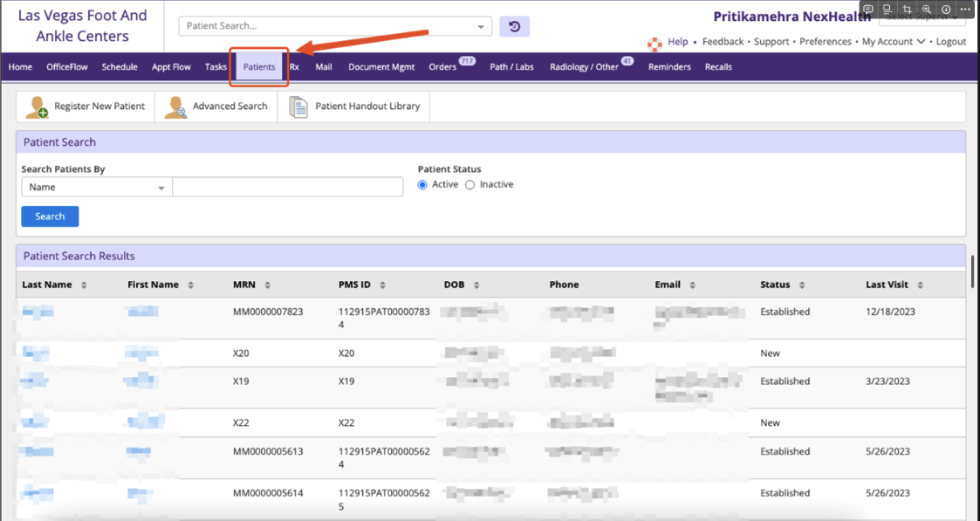
Task: Click the Register New Patient icon
Action: pyautogui.click(x=37, y=106)
